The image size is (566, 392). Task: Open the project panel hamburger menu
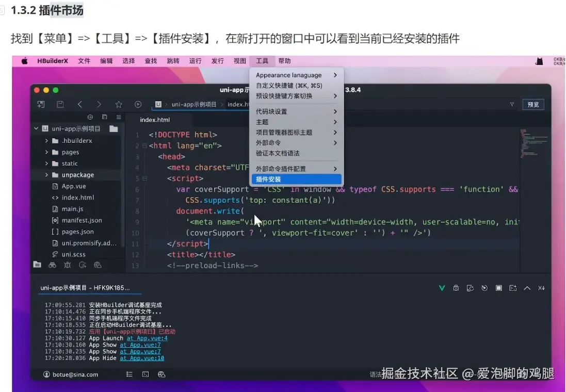coord(118,117)
